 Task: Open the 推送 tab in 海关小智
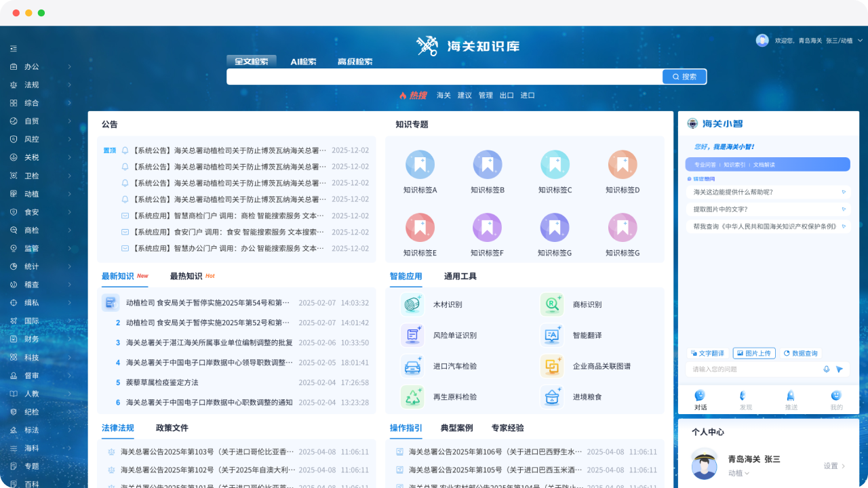point(791,401)
